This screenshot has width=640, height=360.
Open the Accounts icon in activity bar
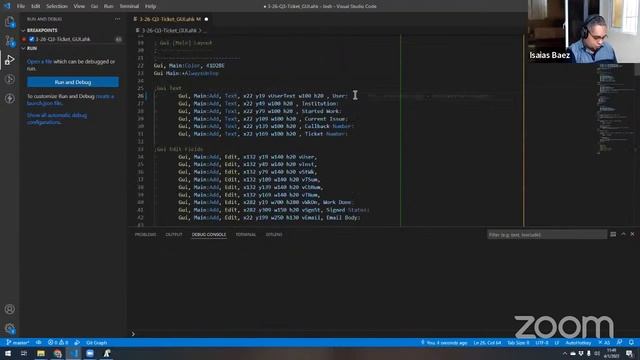point(10,309)
